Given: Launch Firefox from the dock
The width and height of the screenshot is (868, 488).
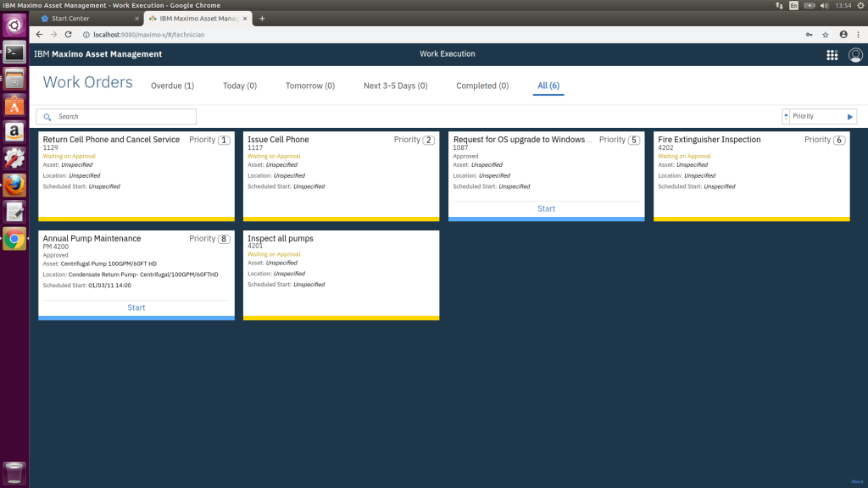Looking at the screenshot, I should click(x=14, y=186).
